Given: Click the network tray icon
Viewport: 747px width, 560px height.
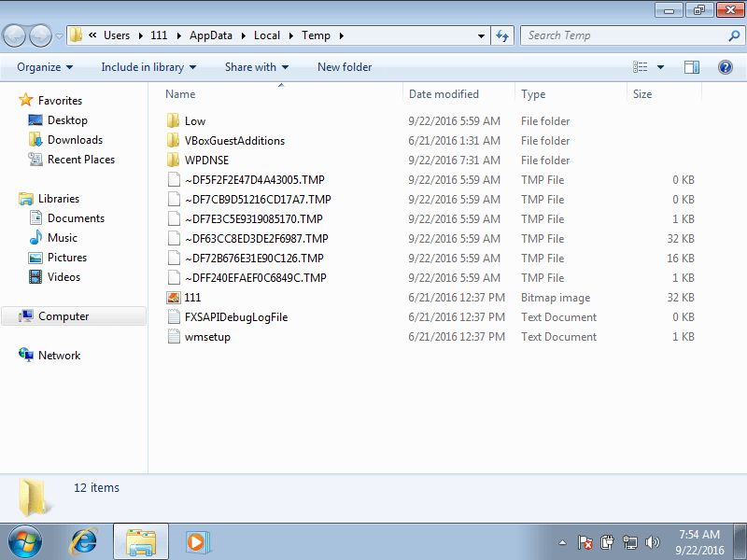Looking at the screenshot, I should click(629, 542).
